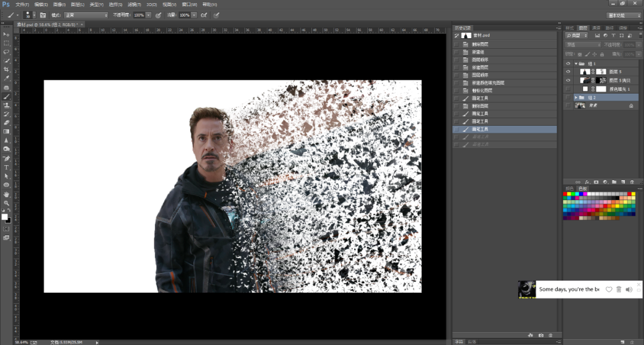Select the Crop tool

tap(6, 69)
